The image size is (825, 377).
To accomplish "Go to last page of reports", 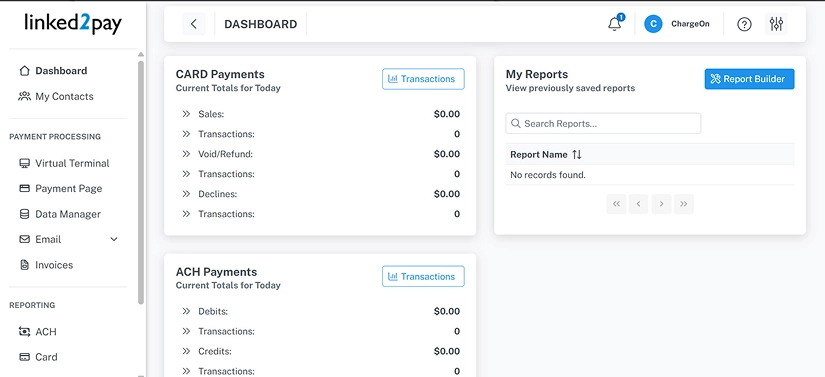I will [x=684, y=204].
